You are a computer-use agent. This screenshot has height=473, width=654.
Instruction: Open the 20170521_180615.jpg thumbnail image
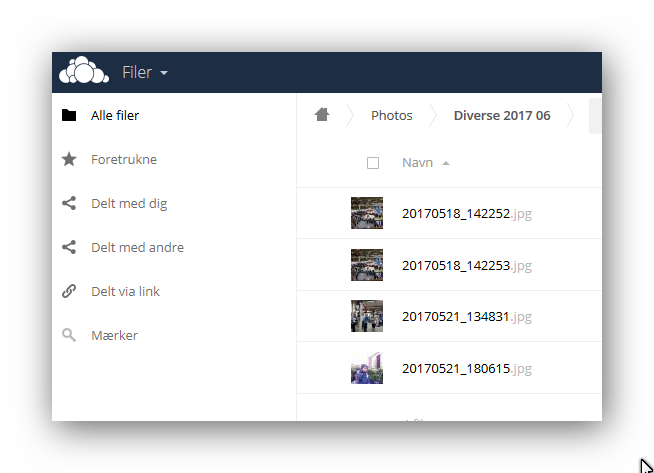(x=367, y=368)
